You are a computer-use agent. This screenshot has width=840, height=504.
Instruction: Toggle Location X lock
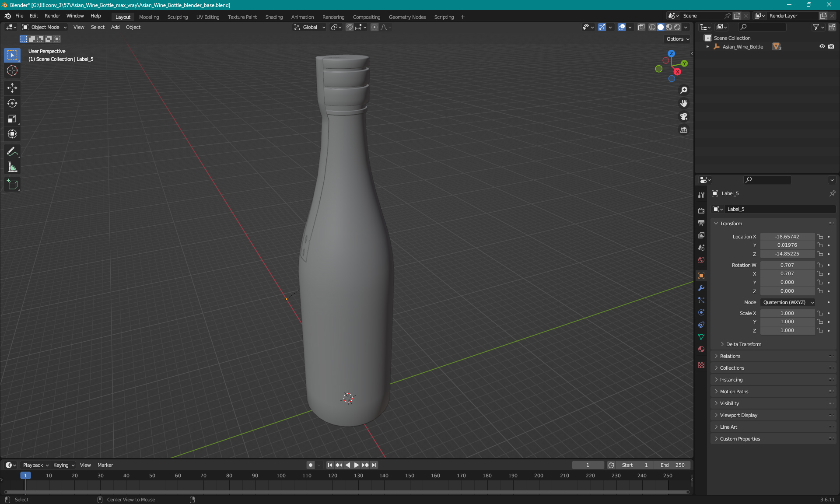pyautogui.click(x=820, y=237)
